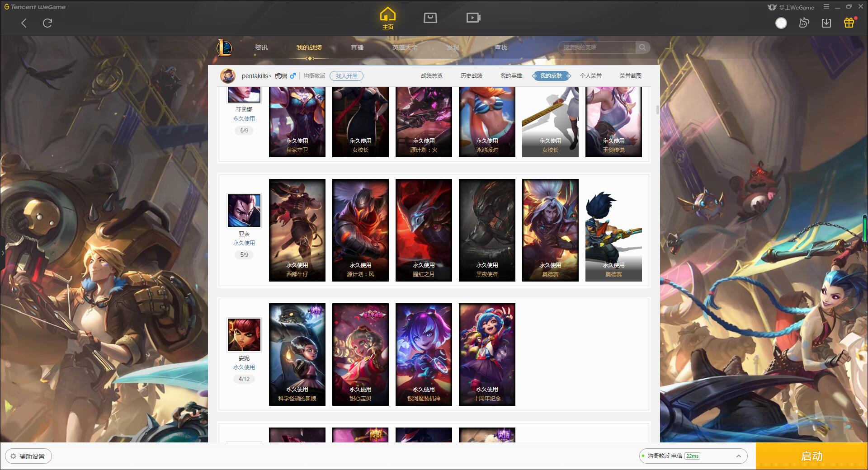Switch to 我的英雄 section
Image resolution: width=868 pixels, height=470 pixels.
pos(511,76)
